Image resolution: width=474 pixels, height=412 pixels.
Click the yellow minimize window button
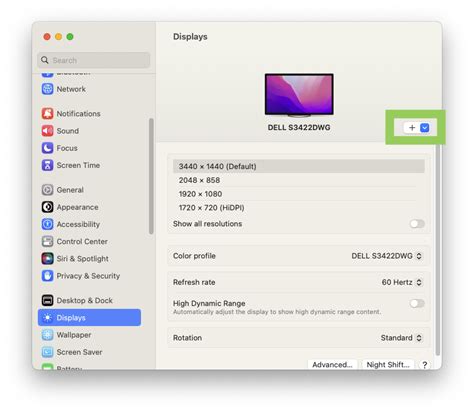(x=58, y=37)
